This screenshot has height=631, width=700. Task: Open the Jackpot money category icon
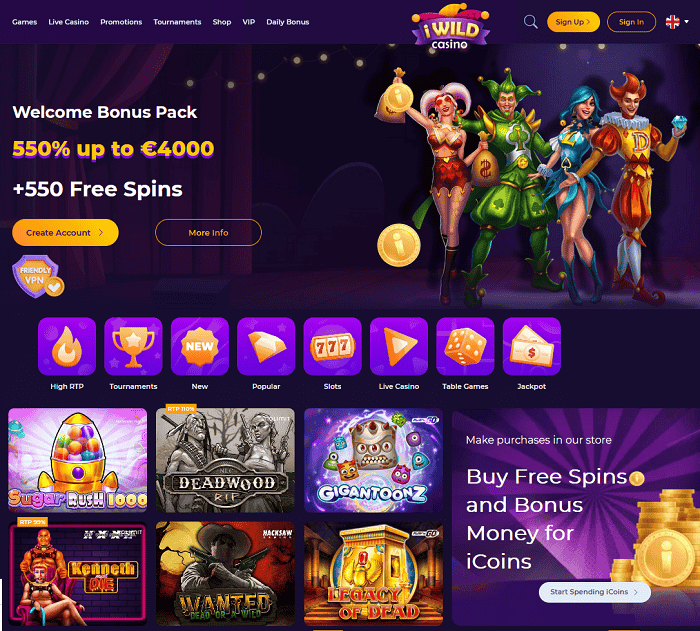(x=532, y=346)
